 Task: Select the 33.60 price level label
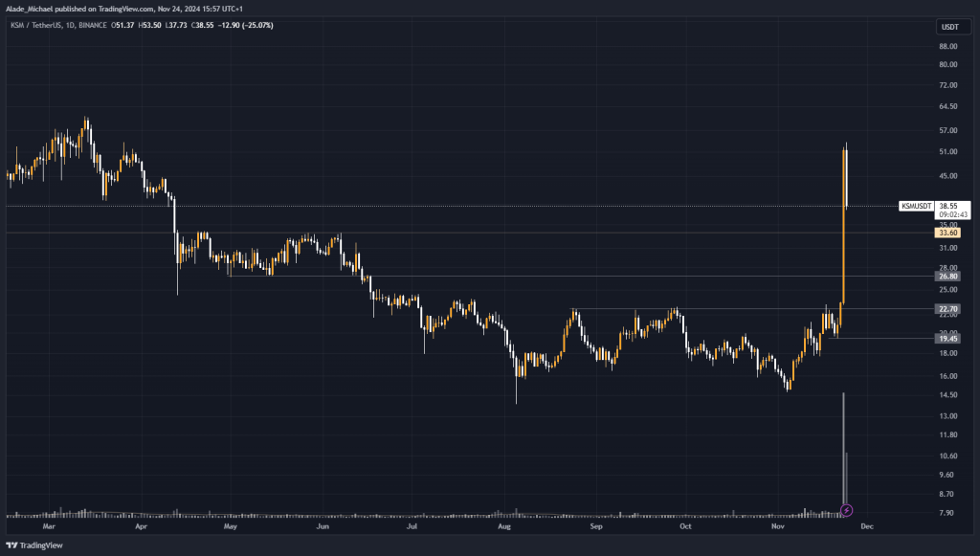948,233
